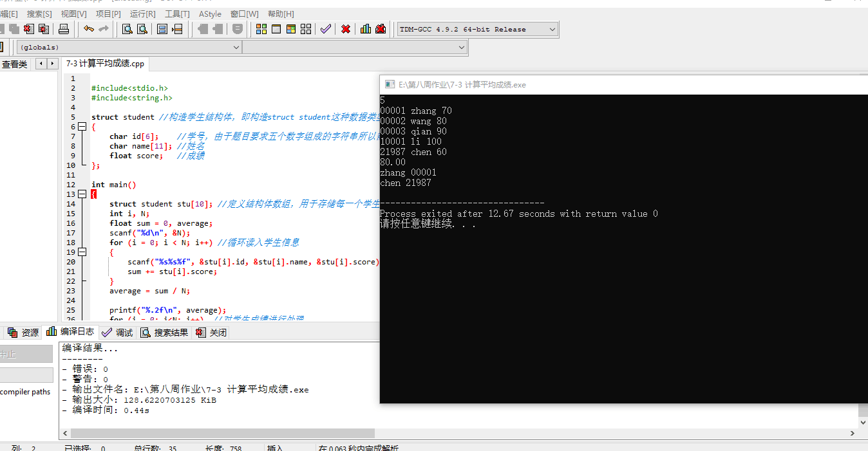This screenshot has width=868, height=451.
Task: Open the AStyle menu
Action: point(210,14)
